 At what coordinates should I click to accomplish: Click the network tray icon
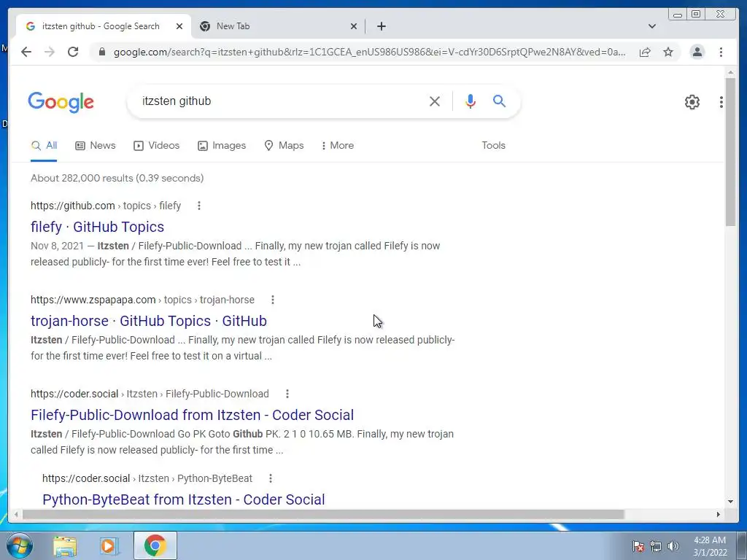click(x=656, y=546)
